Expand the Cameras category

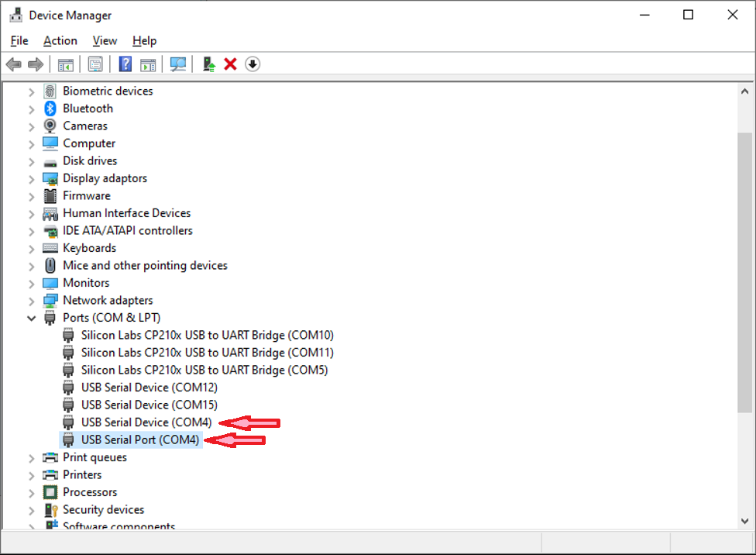[x=31, y=127]
